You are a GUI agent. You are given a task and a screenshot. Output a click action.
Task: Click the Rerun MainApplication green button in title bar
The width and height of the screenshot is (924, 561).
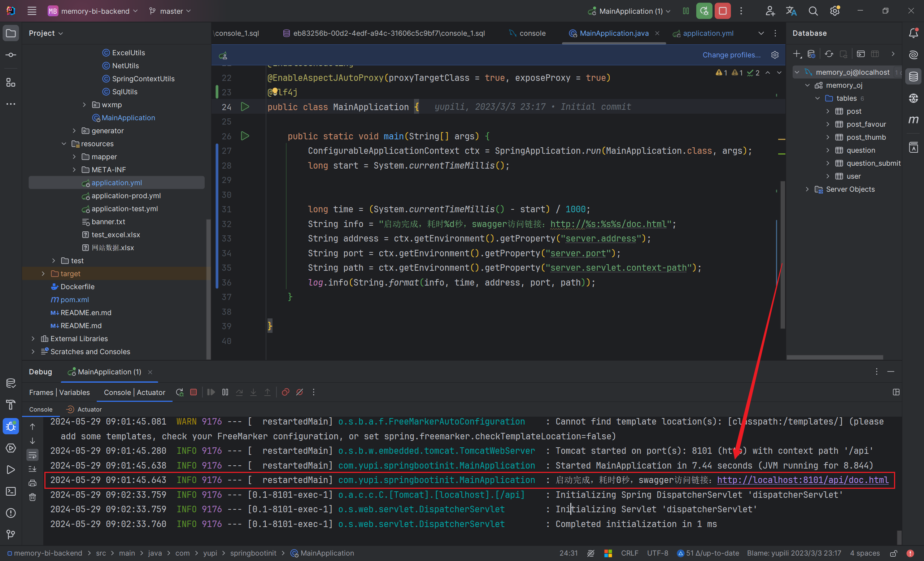point(704,11)
